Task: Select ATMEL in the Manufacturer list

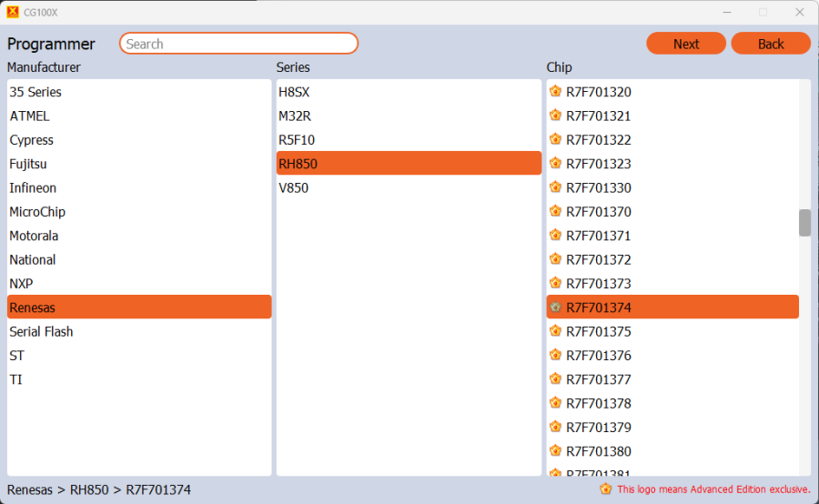Action: tap(29, 116)
